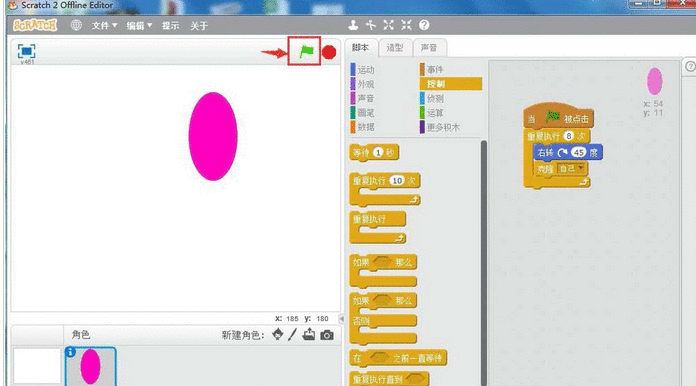Edit the seconds value in 等待 block
Screen dimensions: 696x386
(x=378, y=153)
